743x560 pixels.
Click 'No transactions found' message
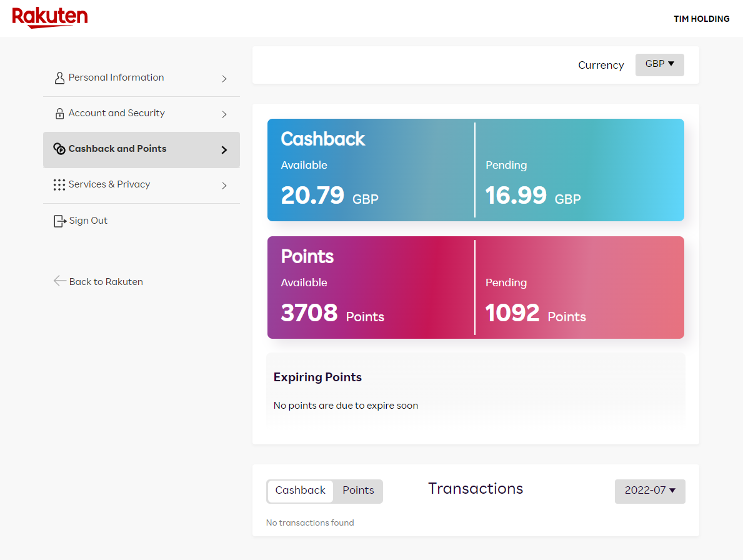click(310, 522)
